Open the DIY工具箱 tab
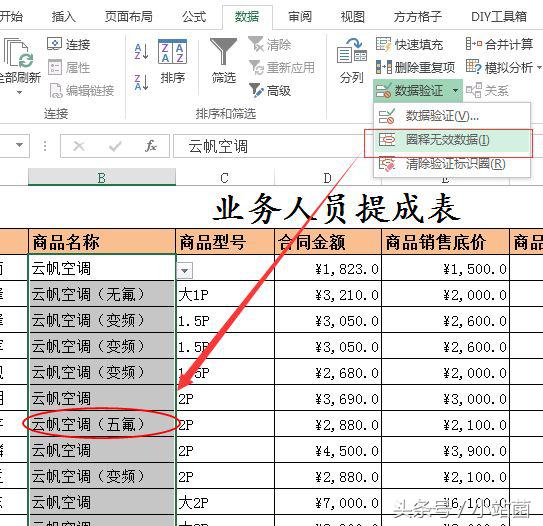Image resolution: width=543 pixels, height=526 pixels. (x=499, y=16)
